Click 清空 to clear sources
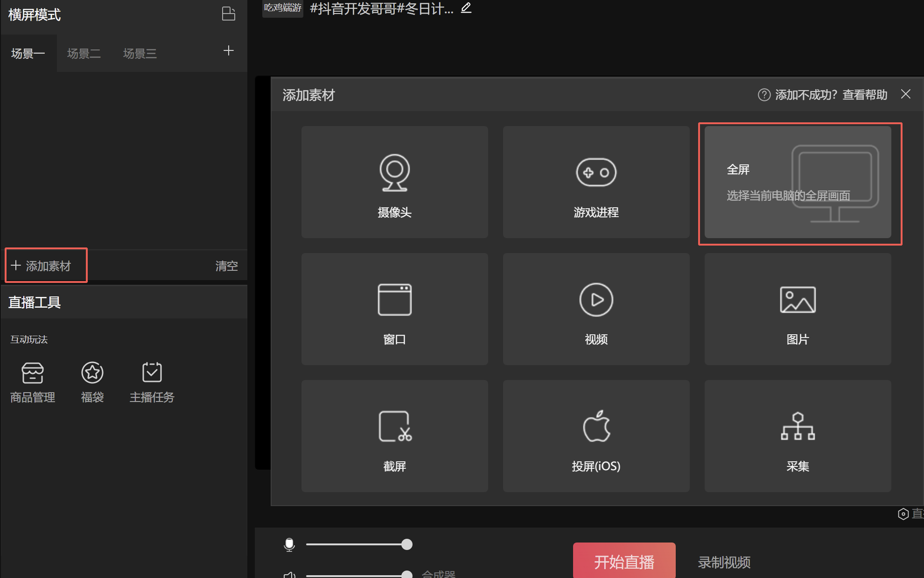The height and width of the screenshot is (578, 924). [226, 266]
